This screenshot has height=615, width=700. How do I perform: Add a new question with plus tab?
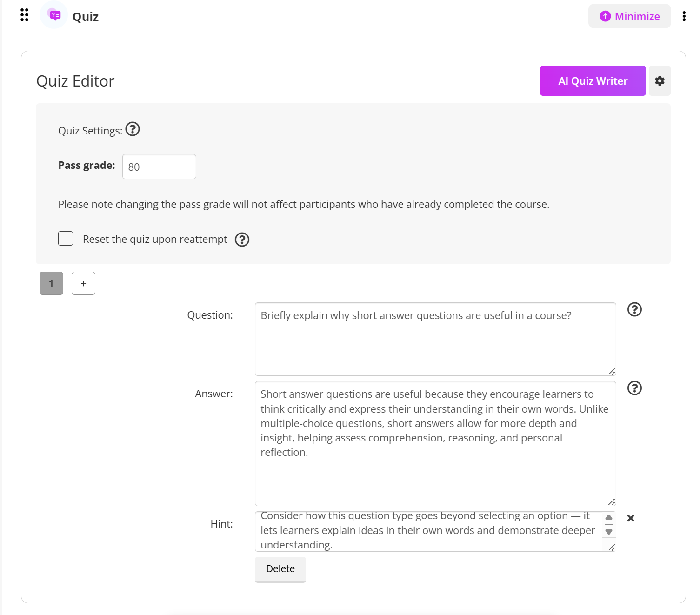(x=84, y=283)
